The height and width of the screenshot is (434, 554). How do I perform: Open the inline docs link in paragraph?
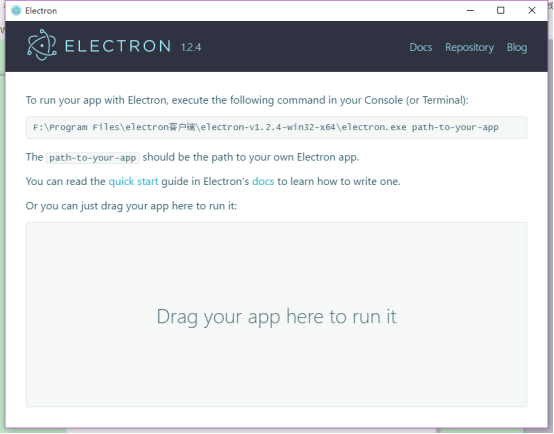(x=263, y=181)
